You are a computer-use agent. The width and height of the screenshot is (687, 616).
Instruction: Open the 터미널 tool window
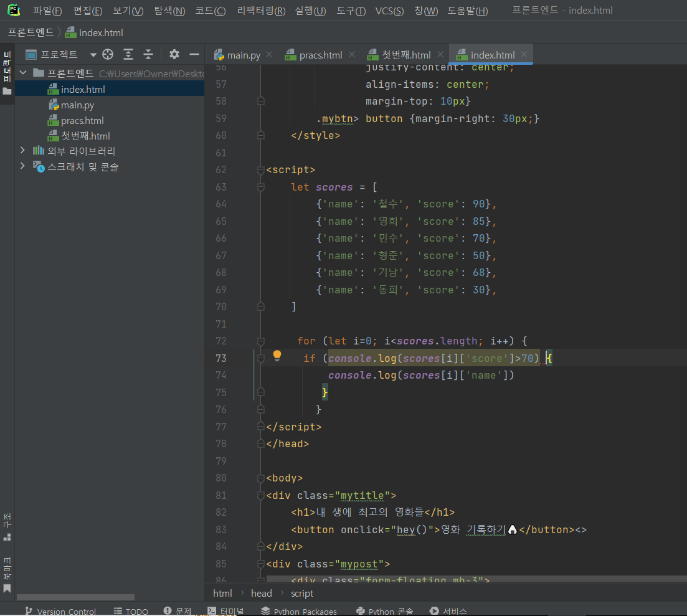[225, 611]
